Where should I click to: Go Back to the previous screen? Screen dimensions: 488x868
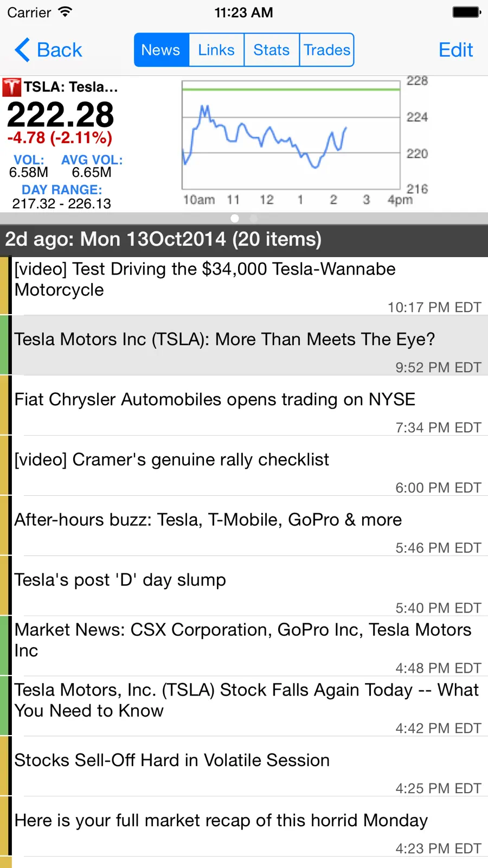[48, 50]
